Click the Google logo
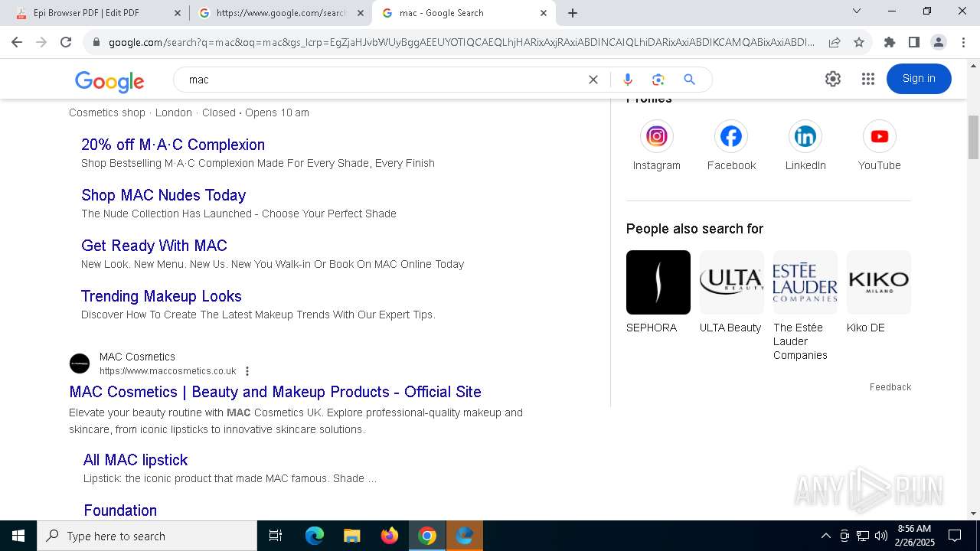Screen dimensions: 980x551 point(109,81)
